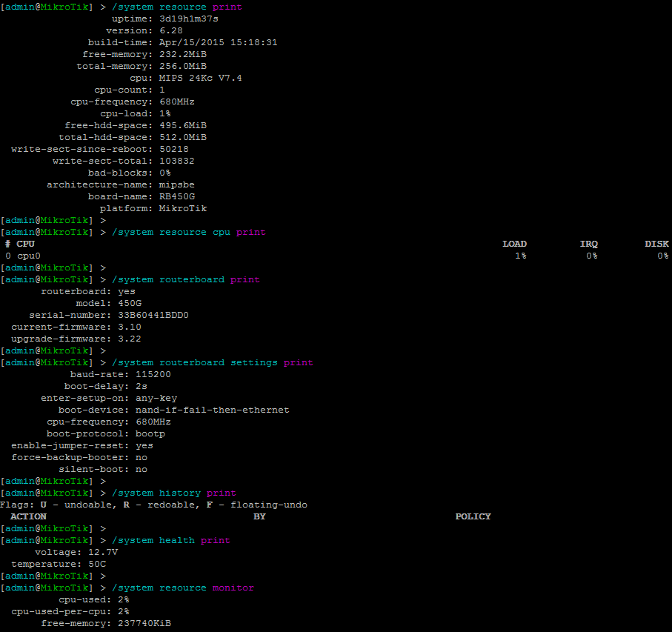Image resolution: width=672 pixels, height=632 pixels.
Task: Select baud-rate value 115200
Action: pyautogui.click(x=153, y=374)
